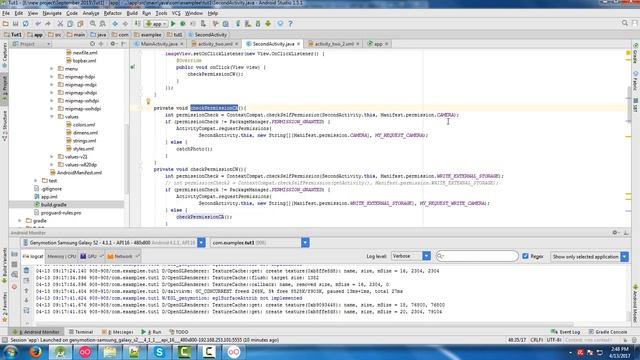Expand the menu folder in project tree
The image size is (640, 360).
click(51, 69)
